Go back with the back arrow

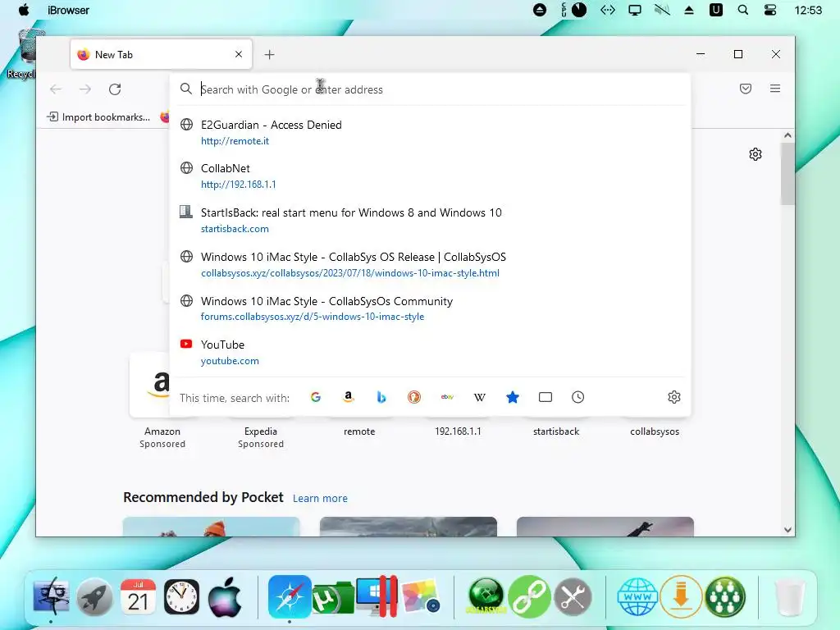[x=56, y=89]
